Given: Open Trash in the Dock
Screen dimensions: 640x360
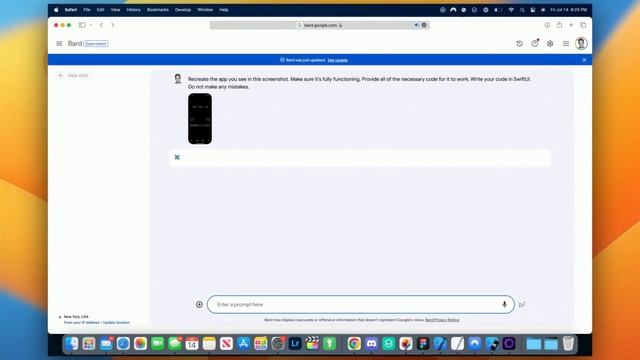Looking at the screenshot, I should tap(568, 344).
